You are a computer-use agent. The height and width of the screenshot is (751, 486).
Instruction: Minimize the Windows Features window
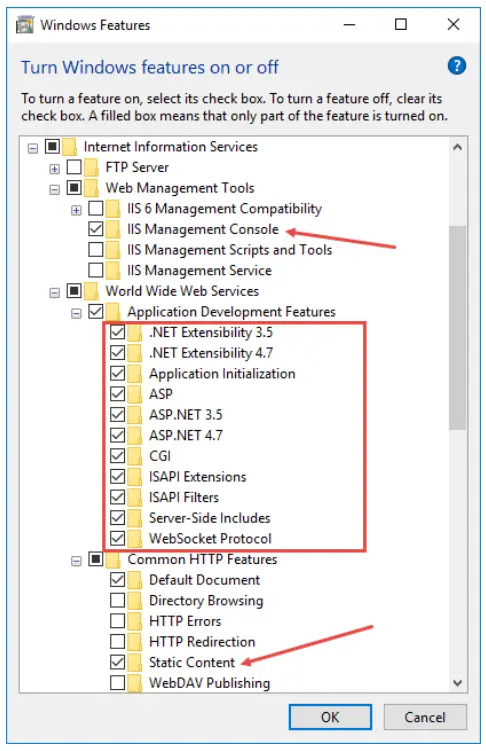(x=350, y=24)
